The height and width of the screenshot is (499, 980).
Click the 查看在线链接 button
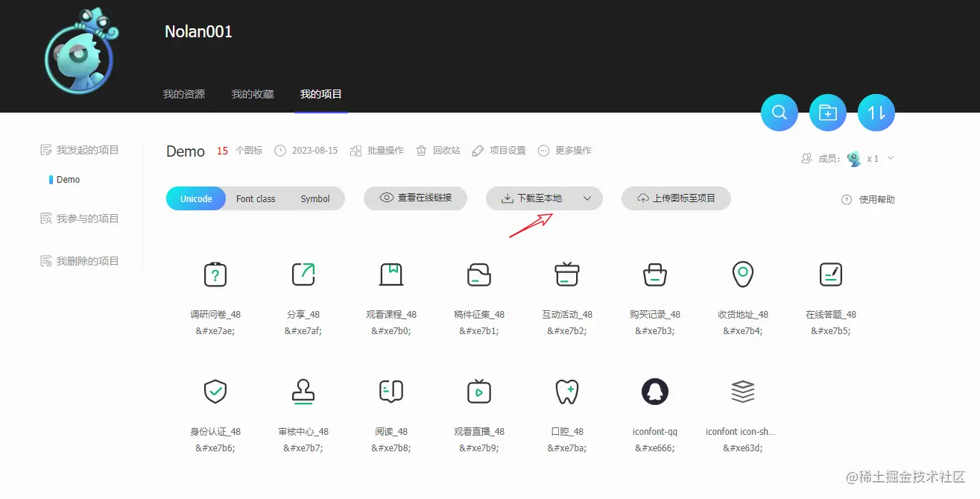click(415, 198)
